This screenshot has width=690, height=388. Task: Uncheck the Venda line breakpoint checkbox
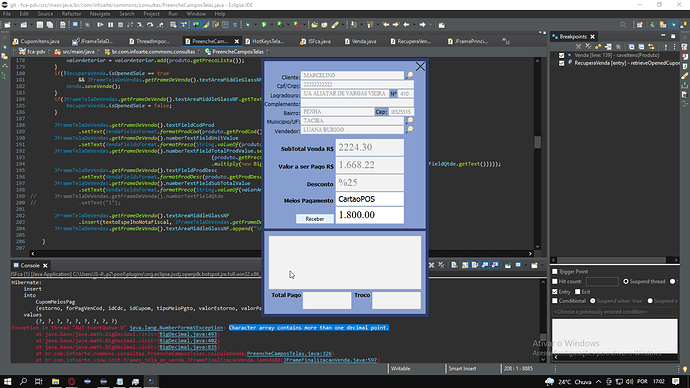click(562, 55)
